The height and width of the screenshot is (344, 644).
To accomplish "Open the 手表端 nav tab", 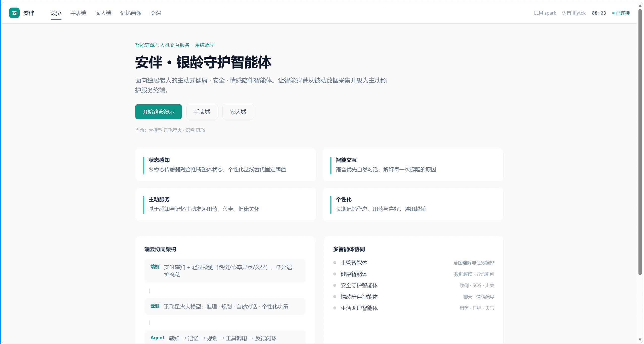I will coord(78,13).
